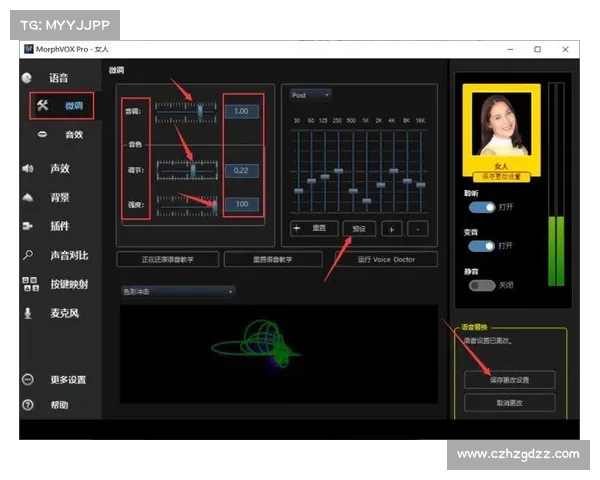Click the 250 Hz equalizer band slider

point(338,171)
